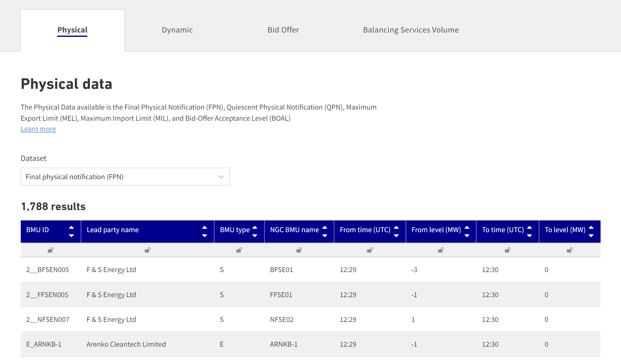The width and height of the screenshot is (621, 364).
Task: Click the padlock icon under To level column
Action: click(x=570, y=250)
